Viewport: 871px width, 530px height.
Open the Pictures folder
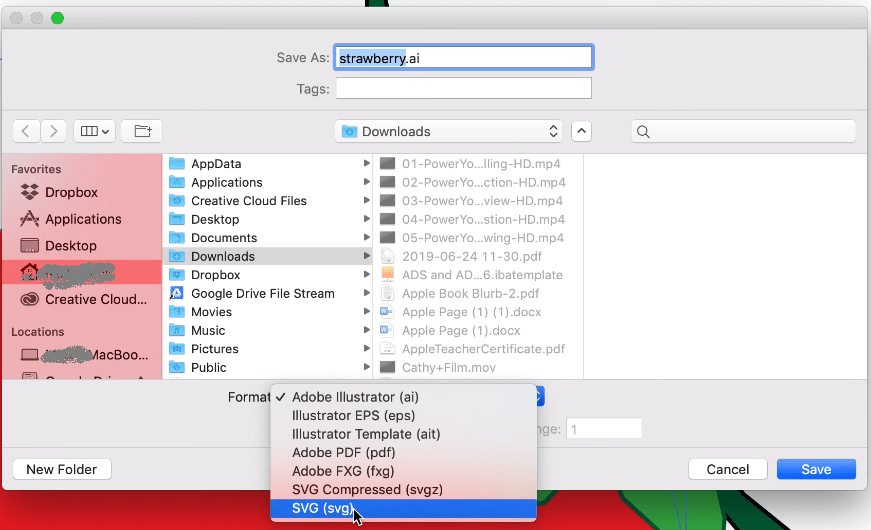(x=268, y=349)
